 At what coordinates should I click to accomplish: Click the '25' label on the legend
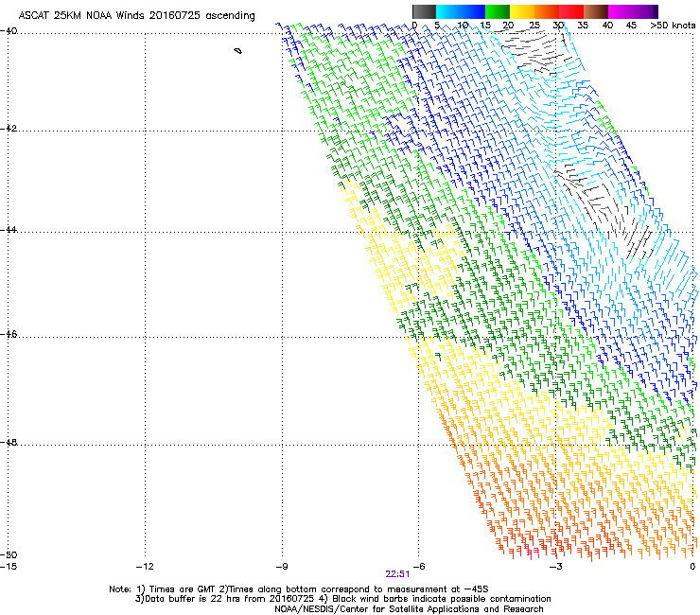[x=534, y=26]
